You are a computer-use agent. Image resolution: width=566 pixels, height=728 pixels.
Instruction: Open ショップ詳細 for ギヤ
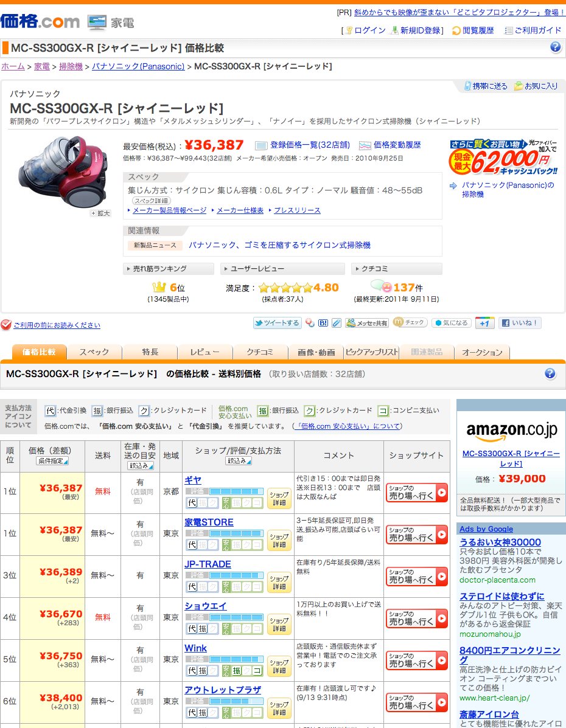[279, 499]
